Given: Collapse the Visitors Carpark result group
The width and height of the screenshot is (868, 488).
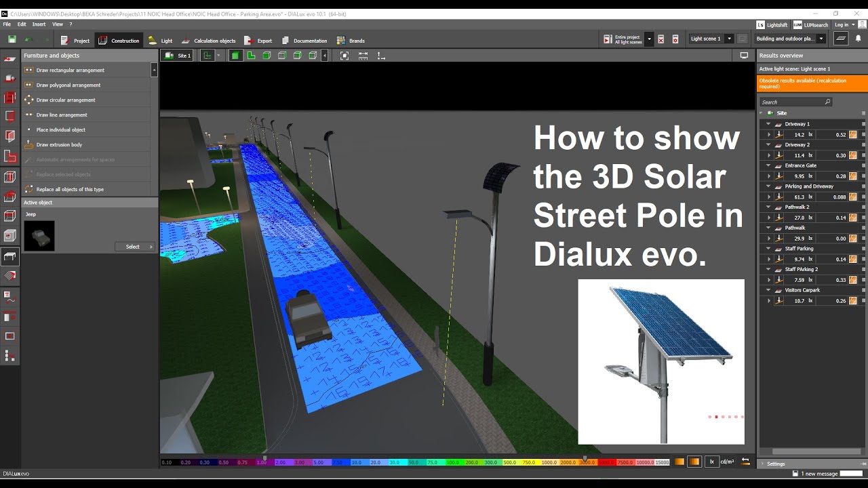Looking at the screenshot, I should point(768,290).
